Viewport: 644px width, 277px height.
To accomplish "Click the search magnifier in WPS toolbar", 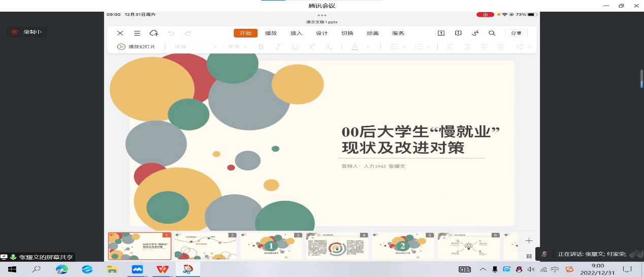I will (x=492, y=33).
